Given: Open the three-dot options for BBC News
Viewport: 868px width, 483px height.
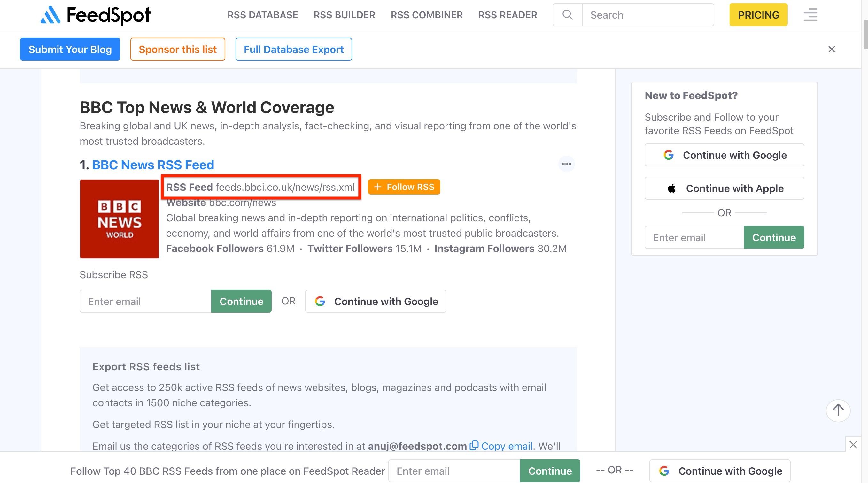Looking at the screenshot, I should 566,164.
